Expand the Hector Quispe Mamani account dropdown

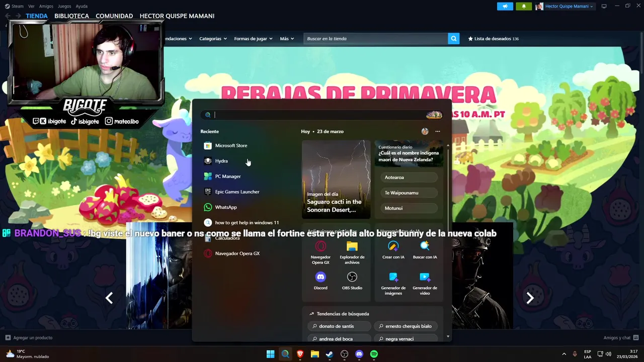tap(565, 6)
